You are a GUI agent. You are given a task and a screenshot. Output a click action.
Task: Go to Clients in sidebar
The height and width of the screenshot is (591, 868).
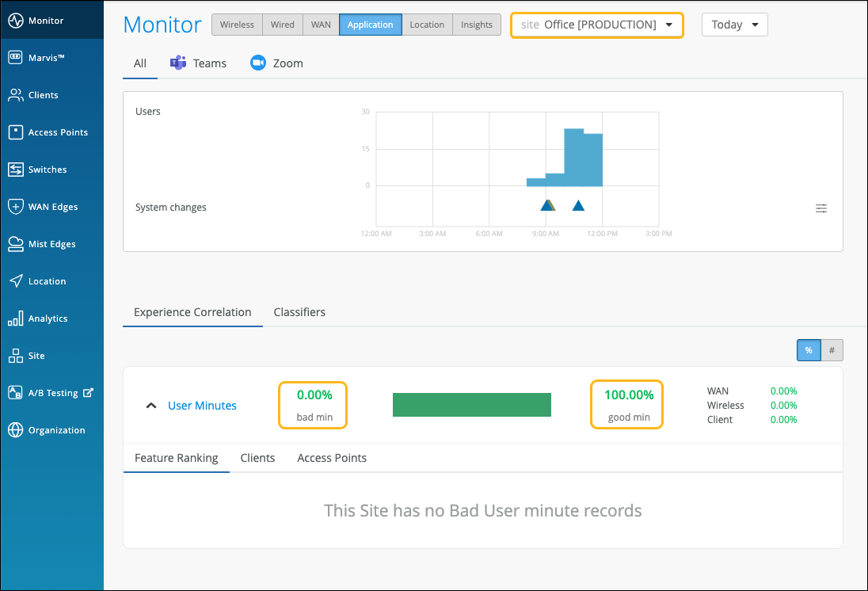pos(51,95)
